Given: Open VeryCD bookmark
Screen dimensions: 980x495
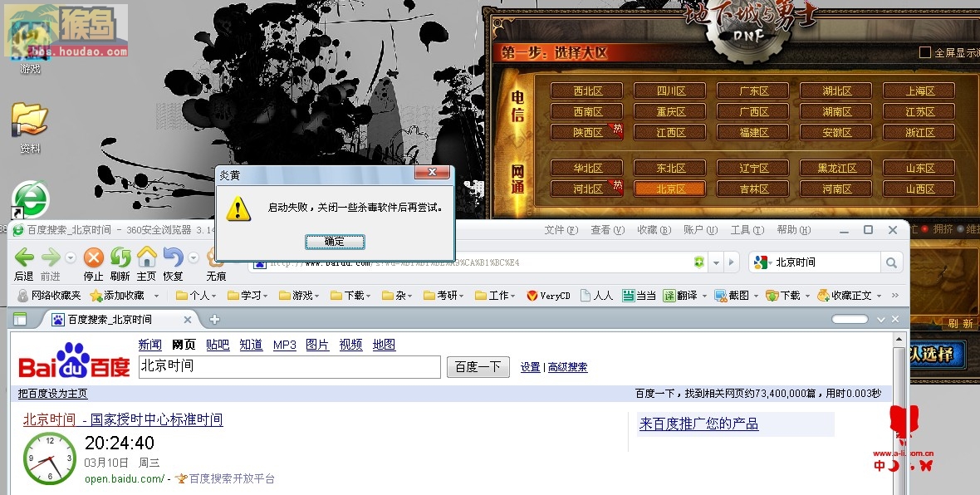Looking at the screenshot, I should [x=548, y=295].
